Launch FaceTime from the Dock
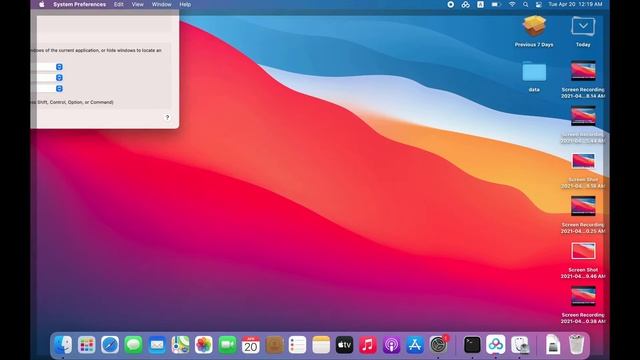The width and height of the screenshot is (640, 360). click(227, 345)
